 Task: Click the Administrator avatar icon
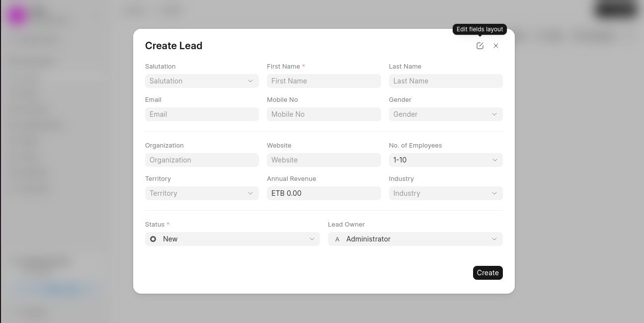tap(337, 239)
